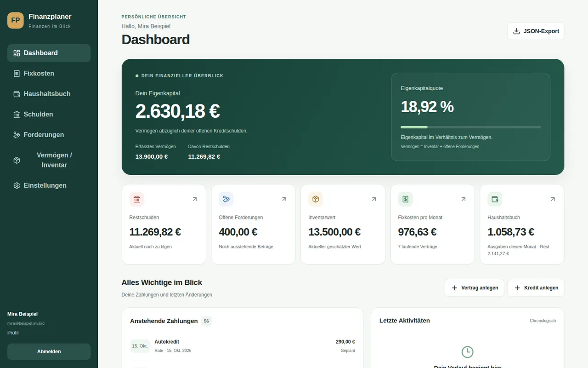Click the receipt icon on Fixkosten pro Monat card

click(406, 199)
